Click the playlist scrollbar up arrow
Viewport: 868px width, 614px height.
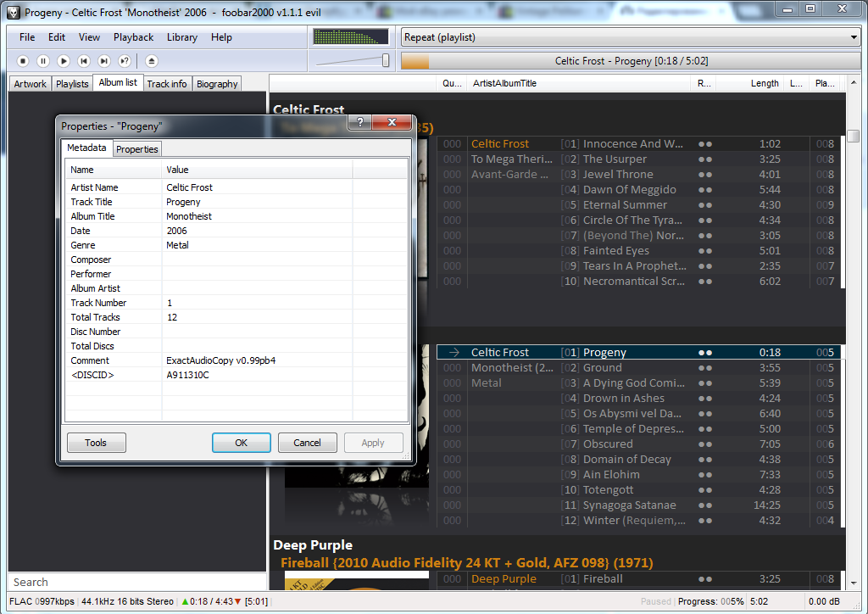[853, 82]
